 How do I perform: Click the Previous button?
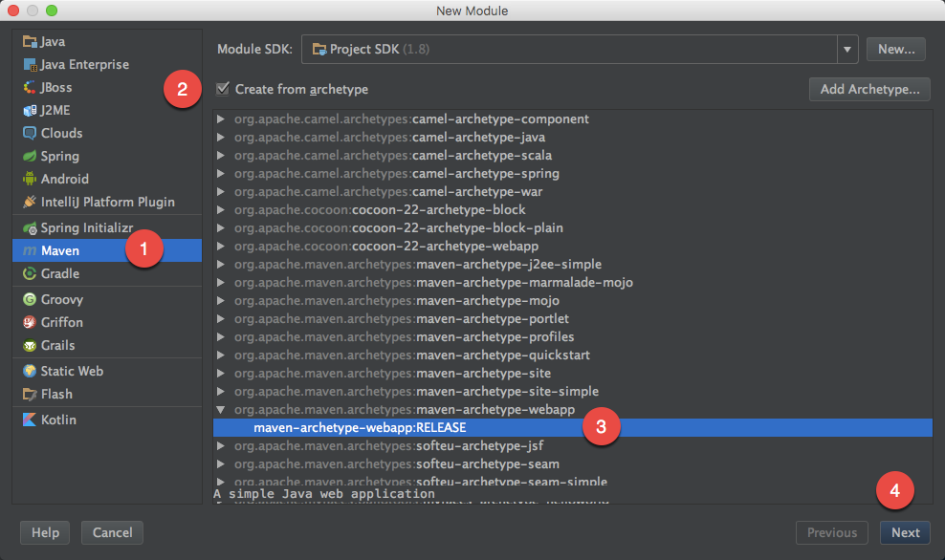pyautogui.click(x=832, y=533)
